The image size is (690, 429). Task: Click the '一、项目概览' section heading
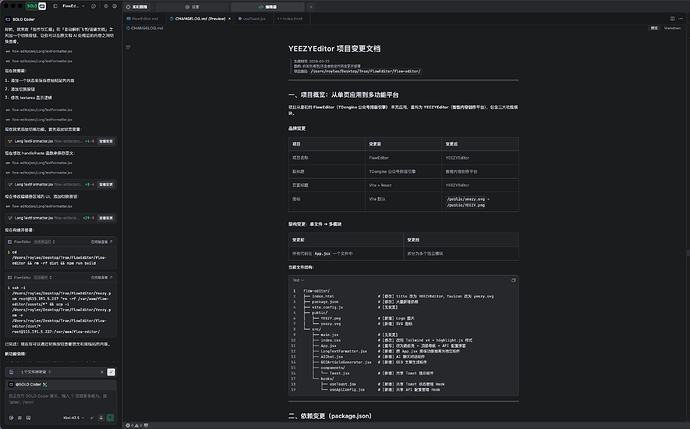343,95
